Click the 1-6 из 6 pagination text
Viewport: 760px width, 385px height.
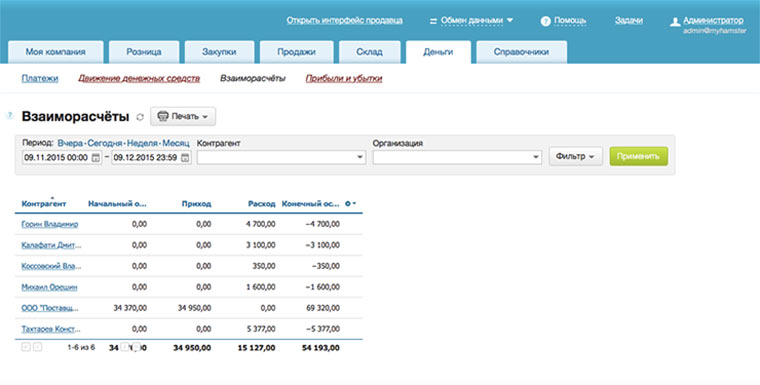click(81, 348)
